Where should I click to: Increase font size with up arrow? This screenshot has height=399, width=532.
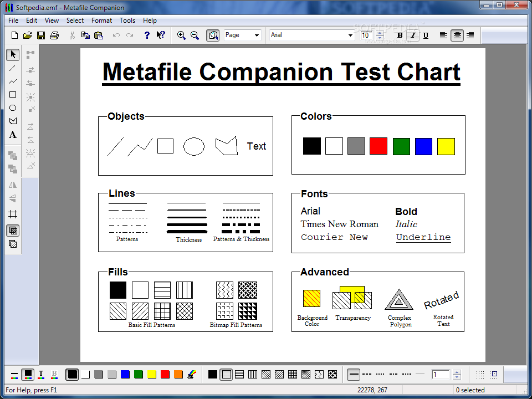coord(380,33)
